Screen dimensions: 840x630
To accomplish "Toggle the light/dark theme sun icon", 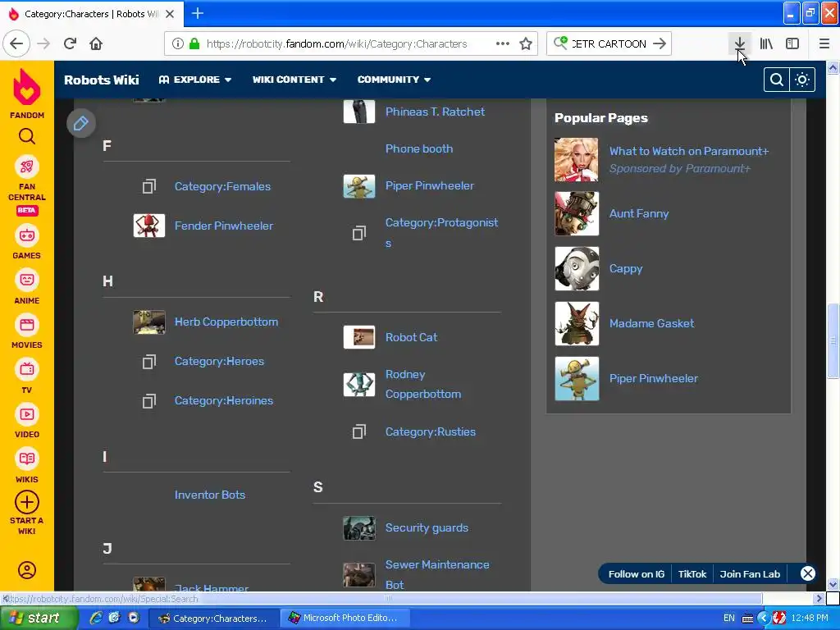I will [x=802, y=80].
